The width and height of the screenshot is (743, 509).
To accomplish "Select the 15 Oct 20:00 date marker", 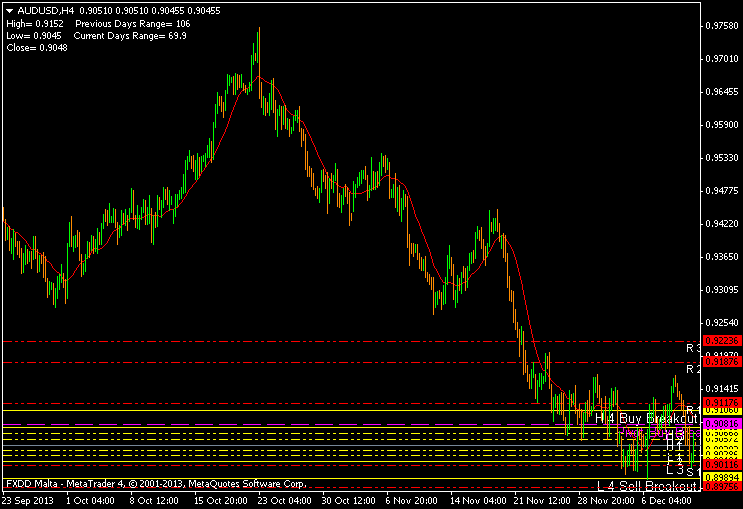I will click(219, 500).
